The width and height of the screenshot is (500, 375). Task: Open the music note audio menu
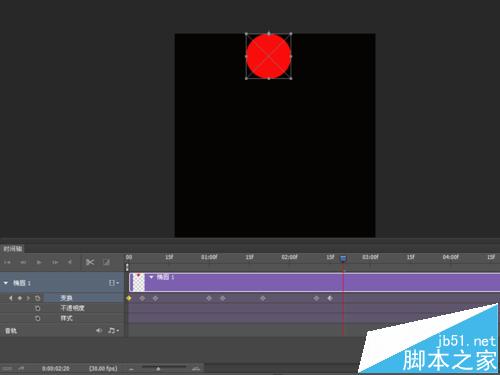[113, 331]
